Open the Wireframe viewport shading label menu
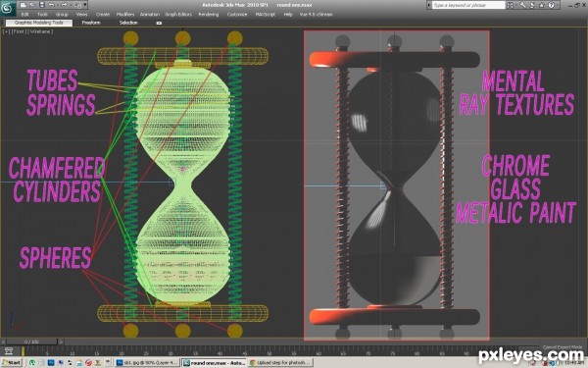This screenshot has height=368, width=588. (x=40, y=31)
